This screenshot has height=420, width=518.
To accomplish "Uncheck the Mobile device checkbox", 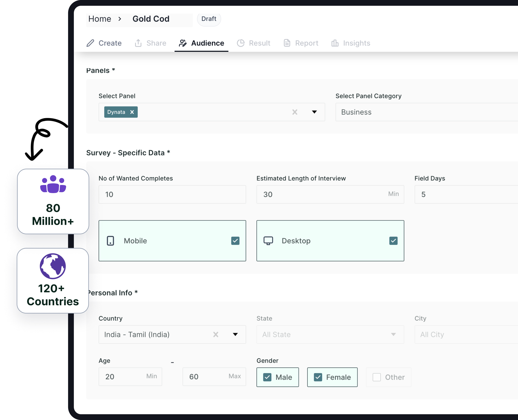I will 235,241.
